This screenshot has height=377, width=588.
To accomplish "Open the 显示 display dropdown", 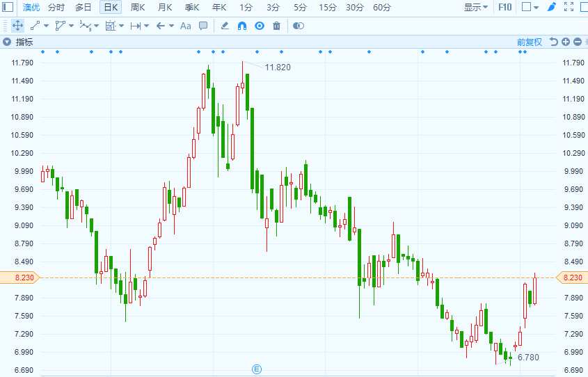I will click(476, 7).
